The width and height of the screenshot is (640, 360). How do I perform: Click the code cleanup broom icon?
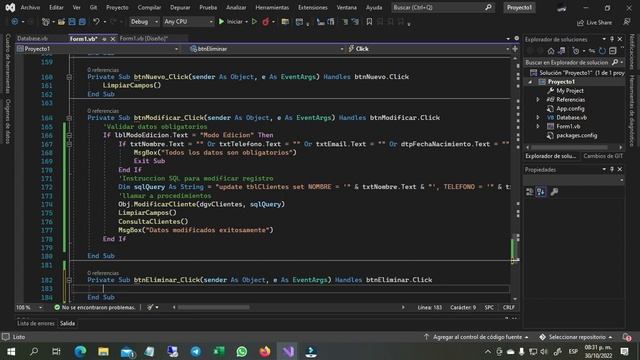tap(150, 307)
